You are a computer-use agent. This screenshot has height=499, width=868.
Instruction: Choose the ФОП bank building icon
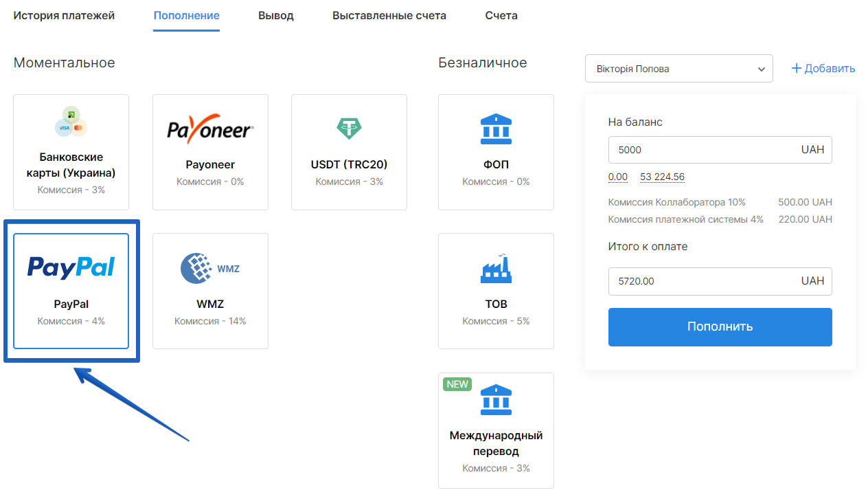click(496, 129)
